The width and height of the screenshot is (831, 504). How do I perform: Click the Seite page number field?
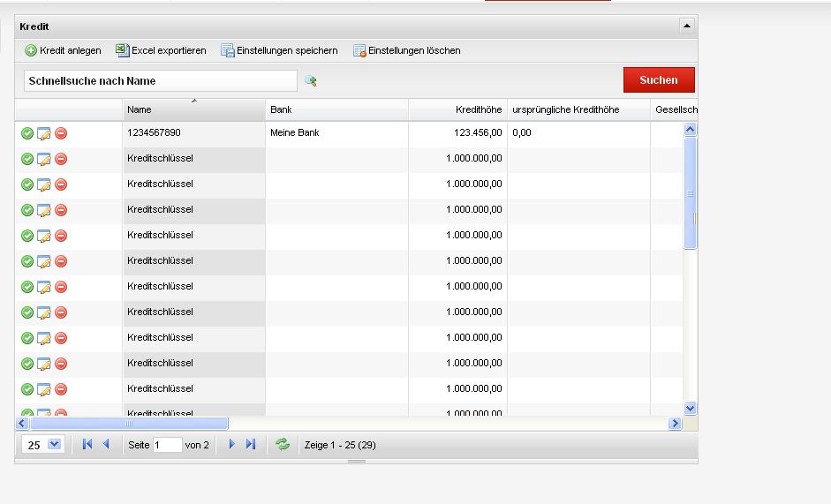pyautogui.click(x=168, y=445)
